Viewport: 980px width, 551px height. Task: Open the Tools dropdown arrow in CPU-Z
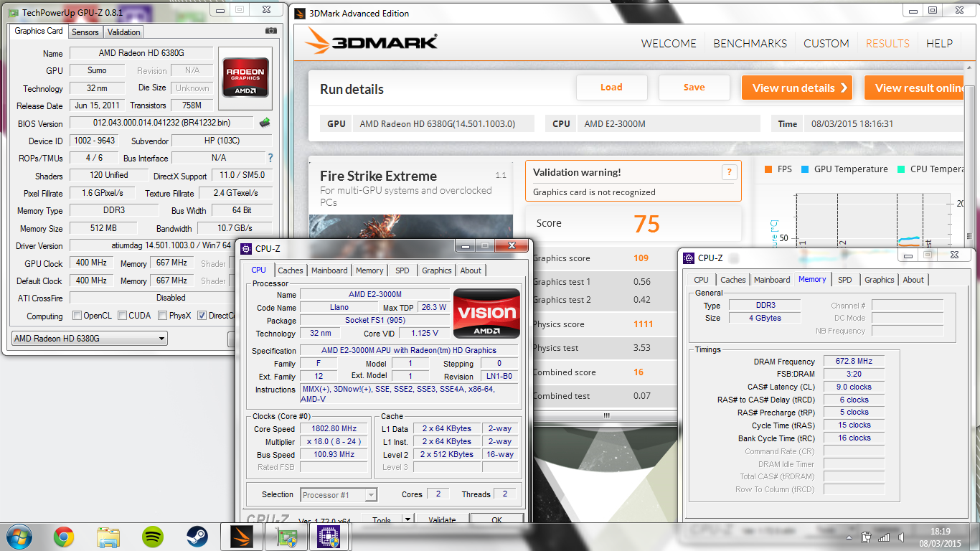[407, 520]
